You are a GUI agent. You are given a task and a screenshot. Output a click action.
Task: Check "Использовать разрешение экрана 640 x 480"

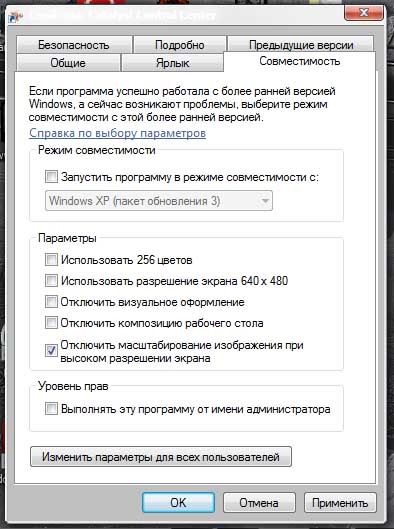(51, 281)
